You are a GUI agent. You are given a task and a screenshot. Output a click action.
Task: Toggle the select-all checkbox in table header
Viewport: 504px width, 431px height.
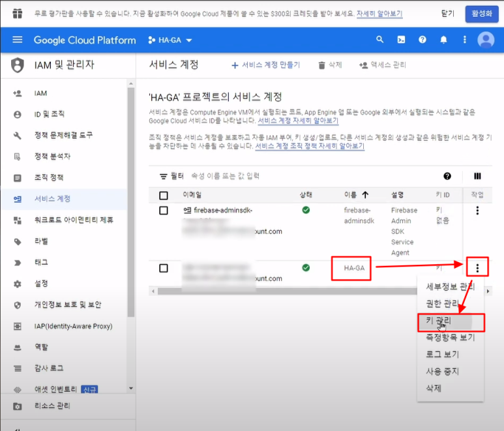click(x=164, y=196)
